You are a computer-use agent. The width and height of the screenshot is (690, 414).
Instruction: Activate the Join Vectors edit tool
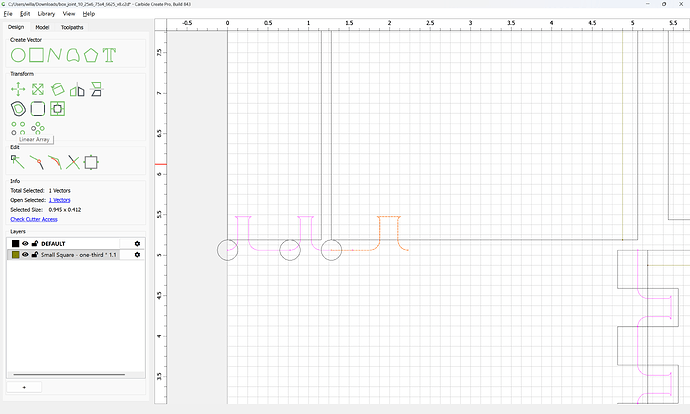37,162
